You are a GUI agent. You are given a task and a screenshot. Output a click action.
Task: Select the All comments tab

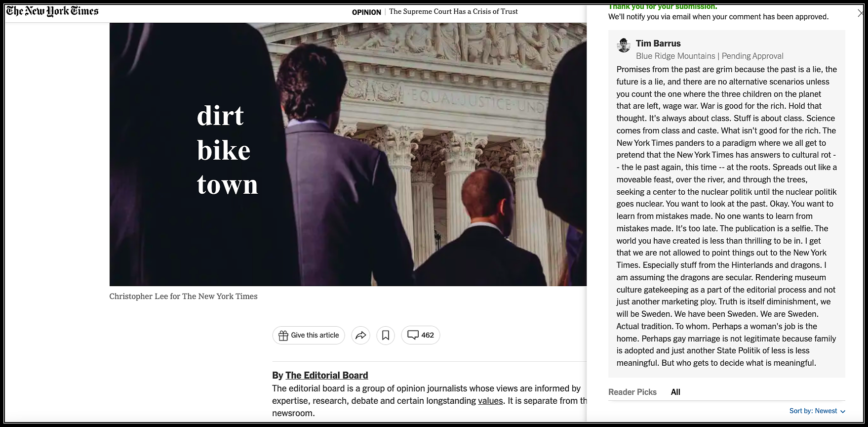point(675,392)
